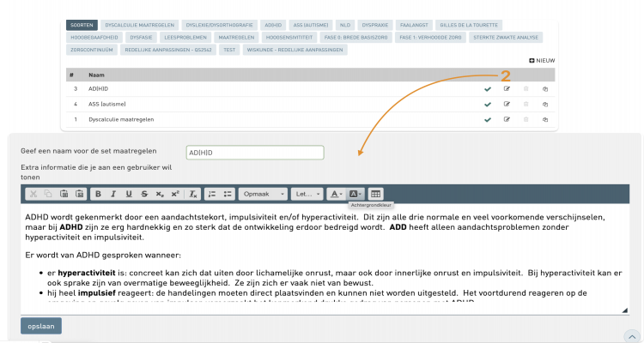This screenshot has width=644, height=343.
Task: Click the opslaan button
Action: point(41,326)
